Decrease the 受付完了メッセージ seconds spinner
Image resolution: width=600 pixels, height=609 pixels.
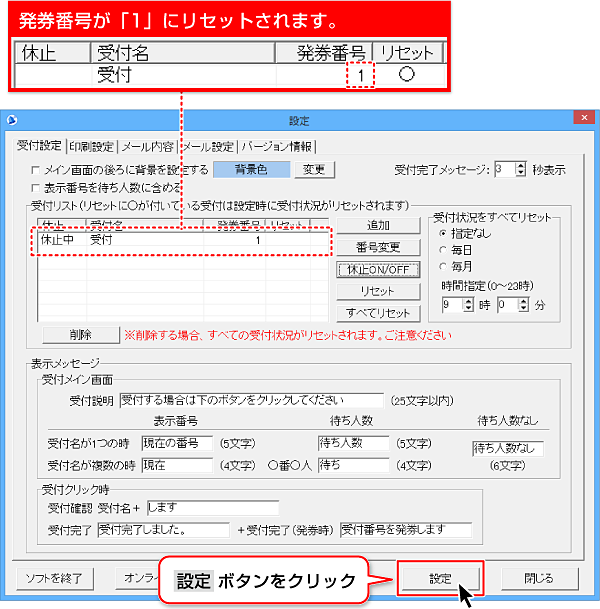pyautogui.click(x=520, y=173)
